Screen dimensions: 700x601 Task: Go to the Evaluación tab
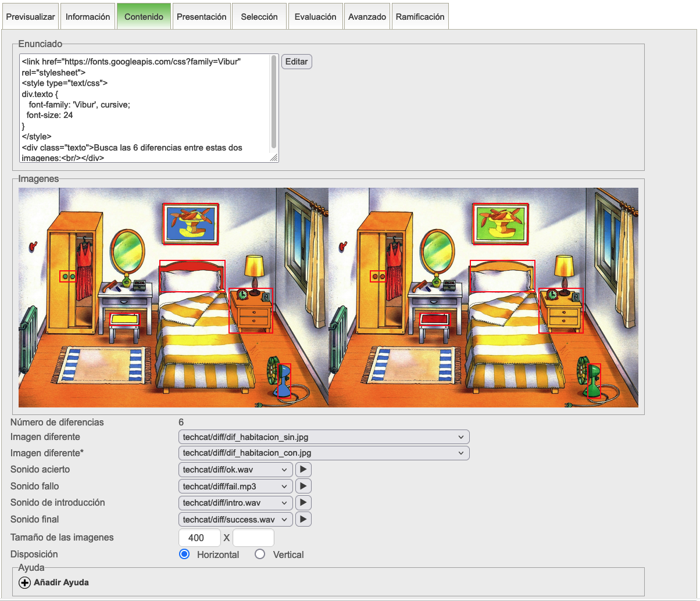point(315,17)
